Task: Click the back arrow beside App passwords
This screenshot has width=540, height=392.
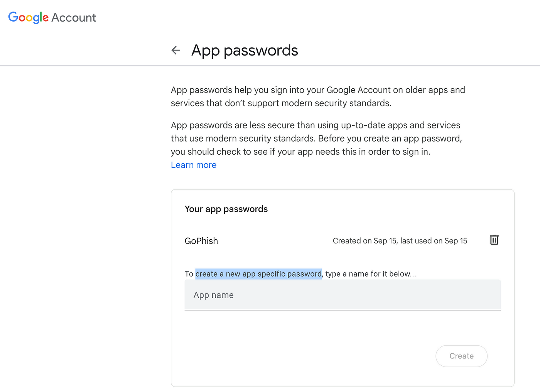Action: 176,50
